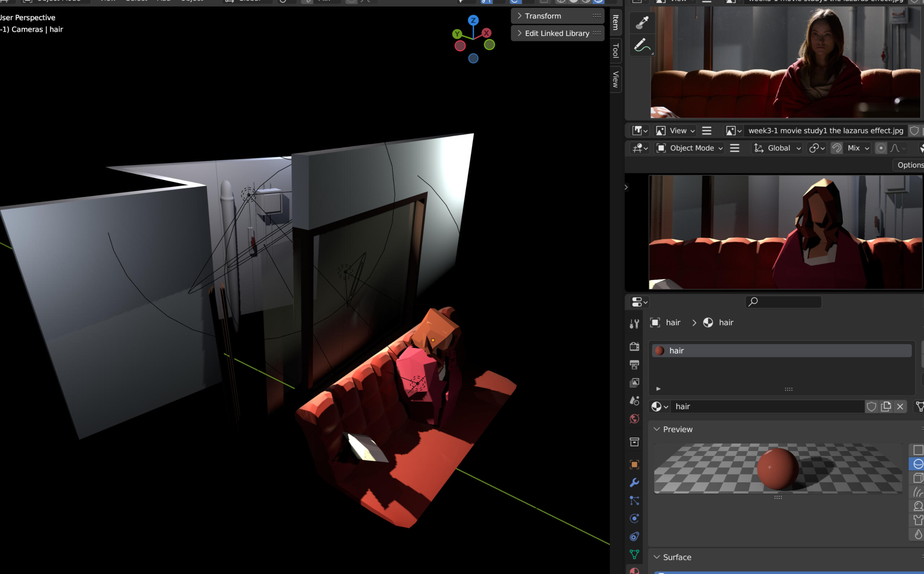Open the World properties tab
The height and width of the screenshot is (574, 924).
click(634, 419)
